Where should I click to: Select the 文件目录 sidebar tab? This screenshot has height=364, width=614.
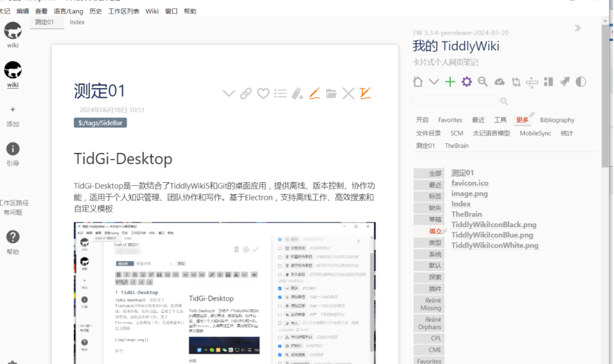(428, 133)
